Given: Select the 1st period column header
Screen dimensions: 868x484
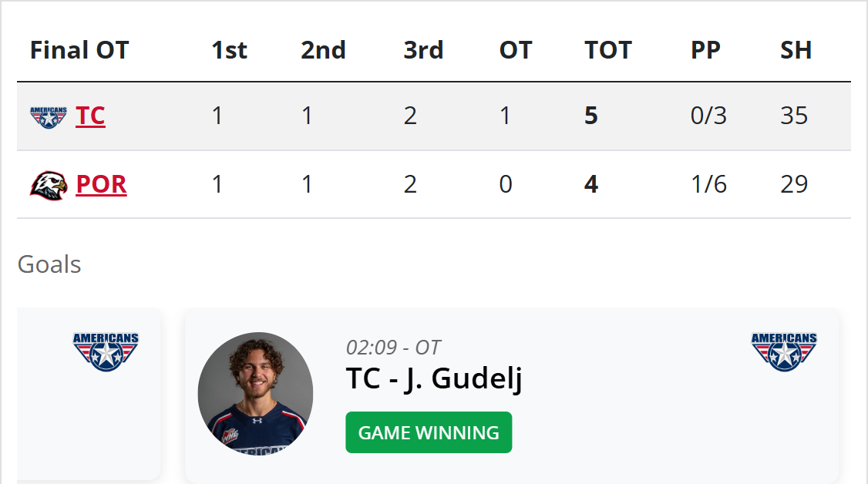Looking at the screenshot, I should tap(229, 50).
